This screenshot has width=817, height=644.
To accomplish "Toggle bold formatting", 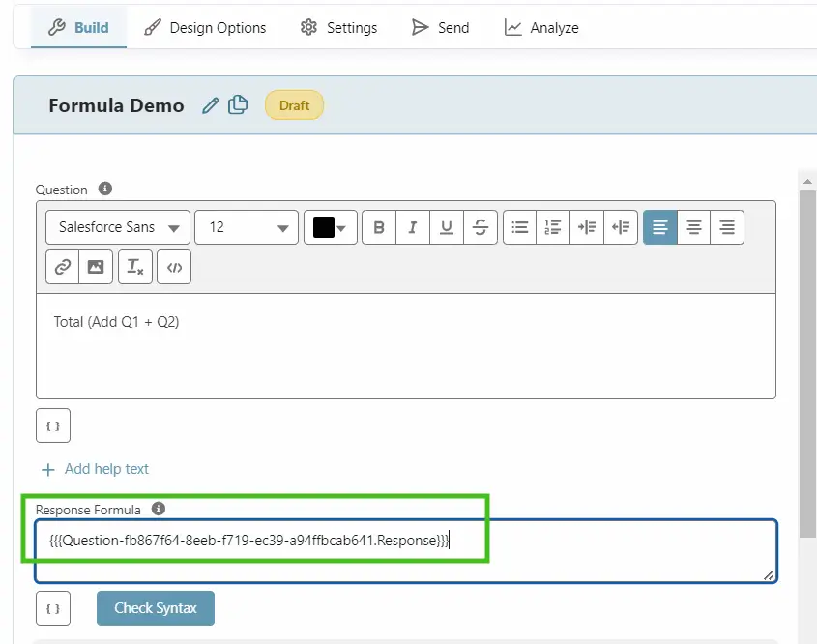I will [379, 227].
